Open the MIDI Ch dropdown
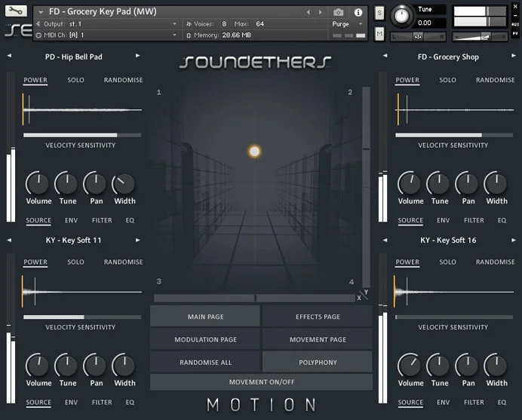The width and height of the screenshot is (522, 420). click(174, 35)
